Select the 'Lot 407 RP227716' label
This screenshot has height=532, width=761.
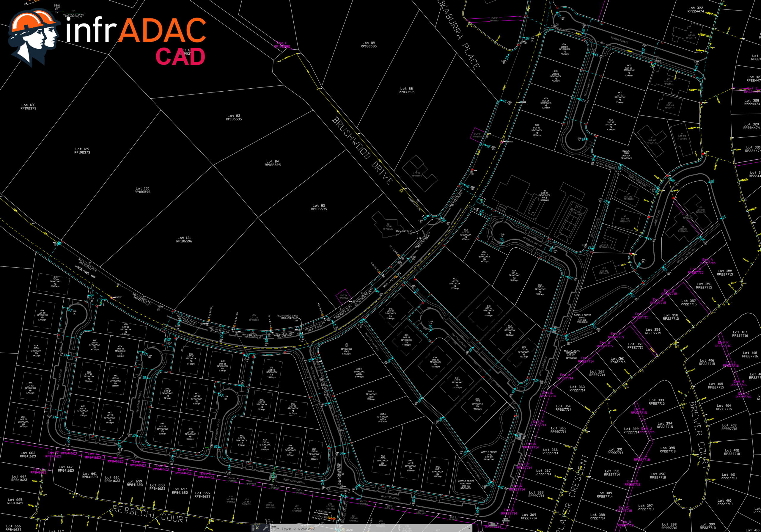[740, 334]
